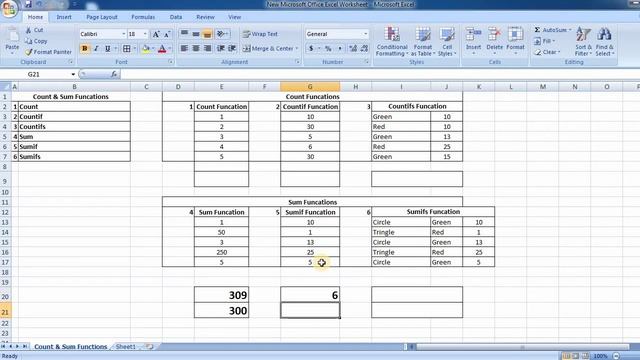Viewport: 640px width, 360px height.
Task: Apply percent style
Action: (x=328, y=48)
